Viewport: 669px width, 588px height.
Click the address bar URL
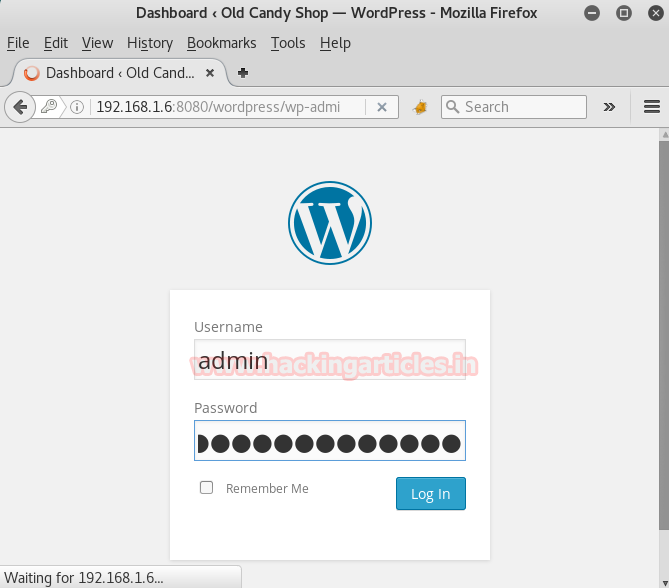click(x=218, y=107)
